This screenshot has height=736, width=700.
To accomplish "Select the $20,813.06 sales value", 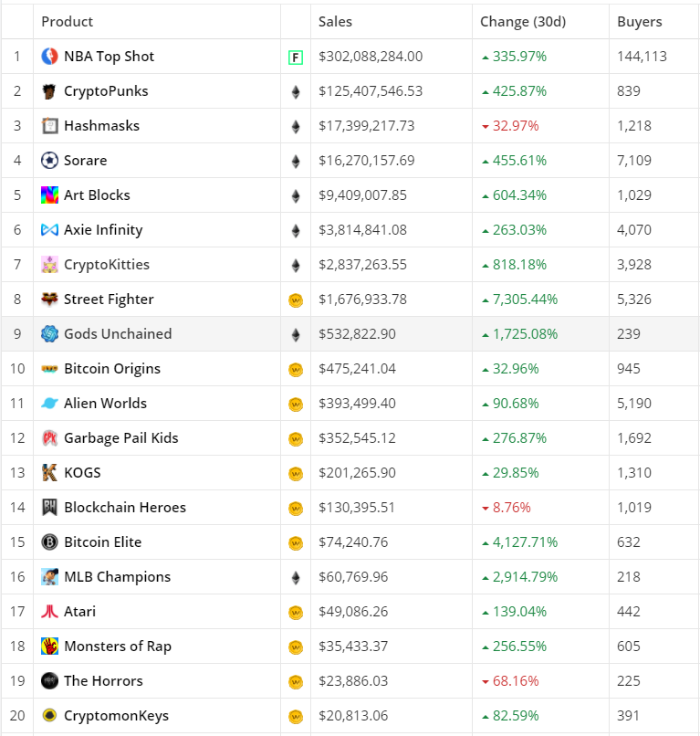I will (x=353, y=716).
